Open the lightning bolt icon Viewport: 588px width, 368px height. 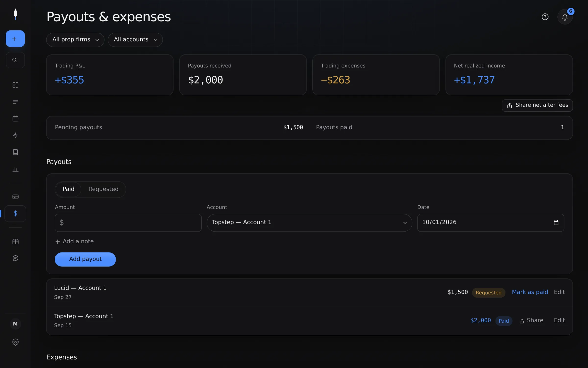pyautogui.click(x=15, y=135)
